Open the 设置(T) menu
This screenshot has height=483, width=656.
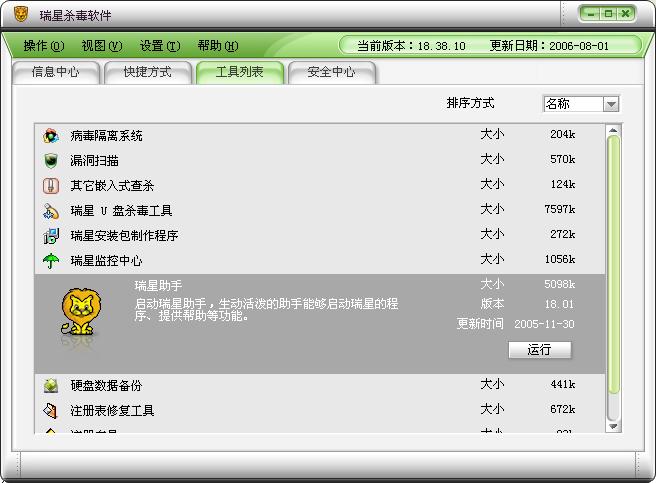160,45
